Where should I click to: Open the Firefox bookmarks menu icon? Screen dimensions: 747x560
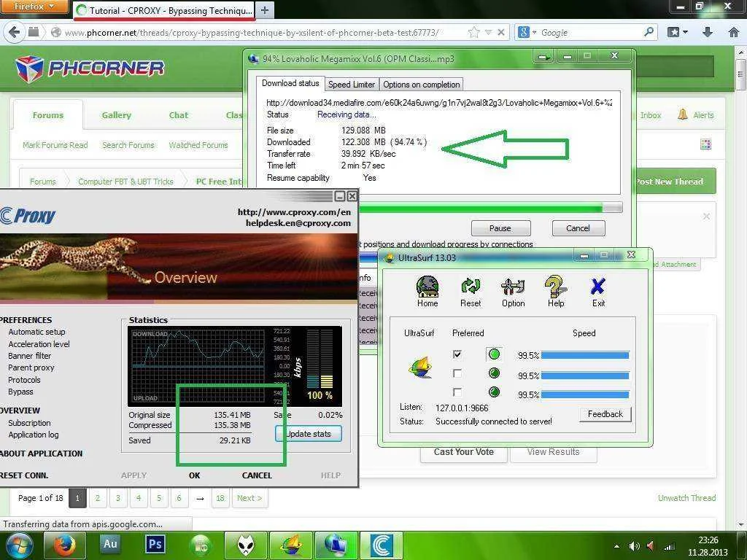point(678,32)
